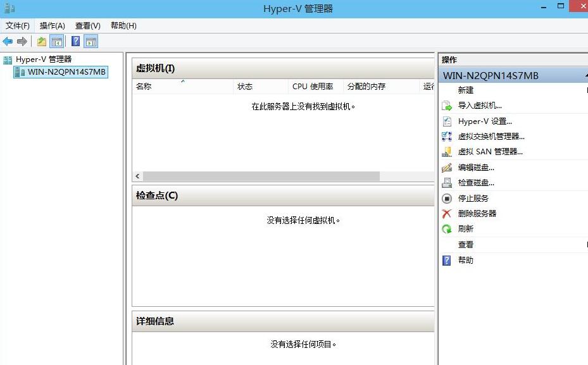Click the 虚拟 SAN 管理器 icon
588x365 pixels.
tap(447, 152)
